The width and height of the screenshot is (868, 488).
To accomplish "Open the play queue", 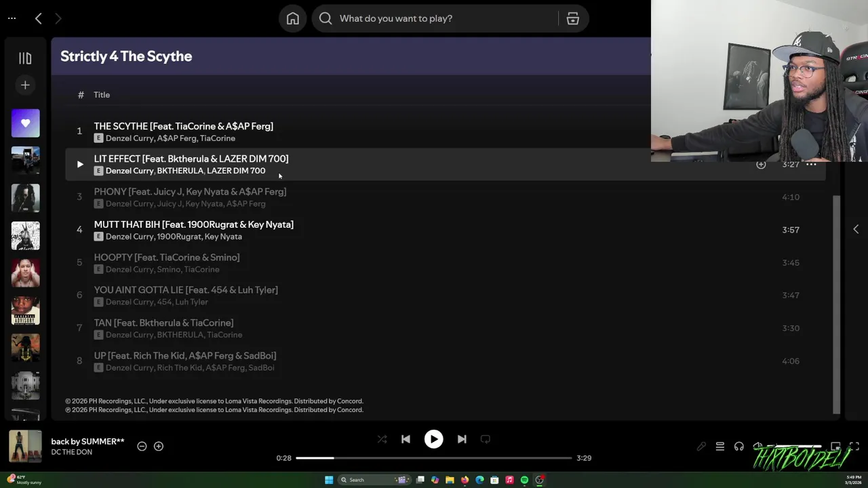I will pos(720,447).
